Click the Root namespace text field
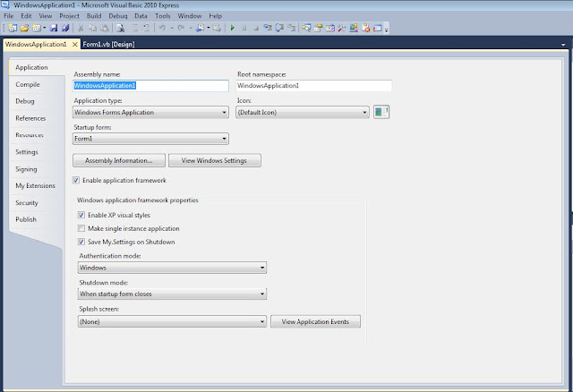This screenshot has width=573, height=392. coord(314,86)
